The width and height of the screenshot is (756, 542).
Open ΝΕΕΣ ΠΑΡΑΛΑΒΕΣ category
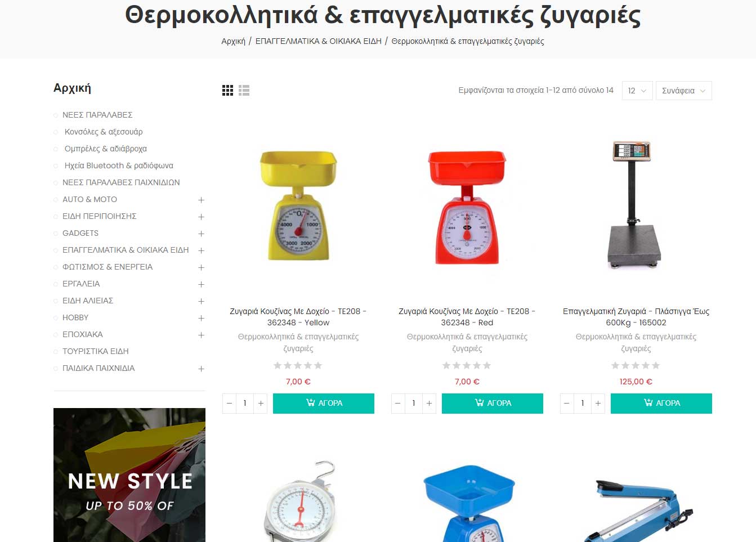pyautogui.click(x=97, y=115)
